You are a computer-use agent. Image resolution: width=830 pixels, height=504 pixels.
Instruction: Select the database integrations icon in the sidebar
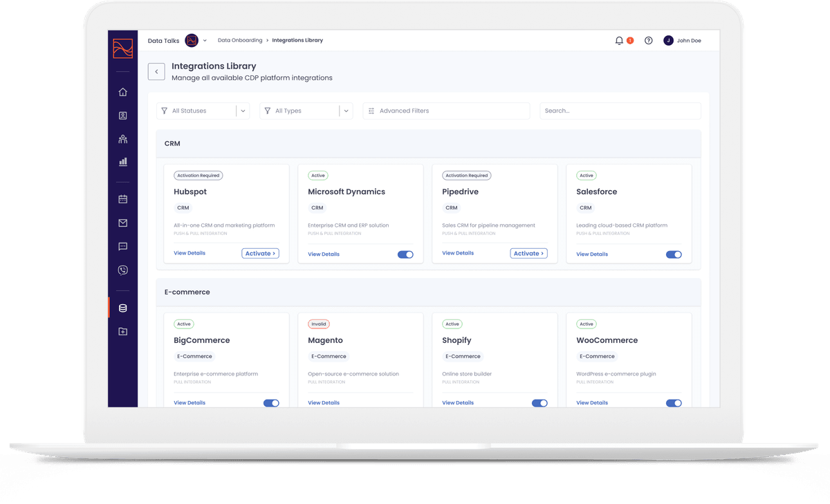click(x=122, y=308)
